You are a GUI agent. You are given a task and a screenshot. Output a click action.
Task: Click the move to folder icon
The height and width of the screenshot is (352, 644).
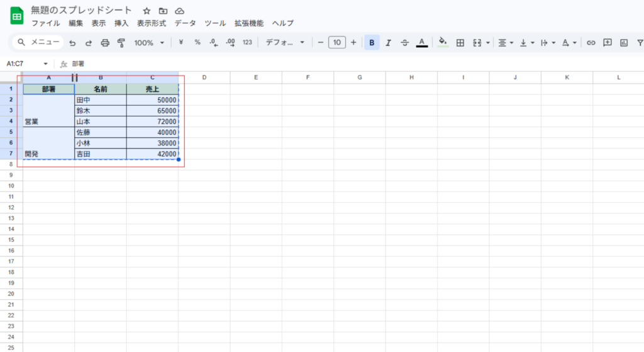pos(163,11)
